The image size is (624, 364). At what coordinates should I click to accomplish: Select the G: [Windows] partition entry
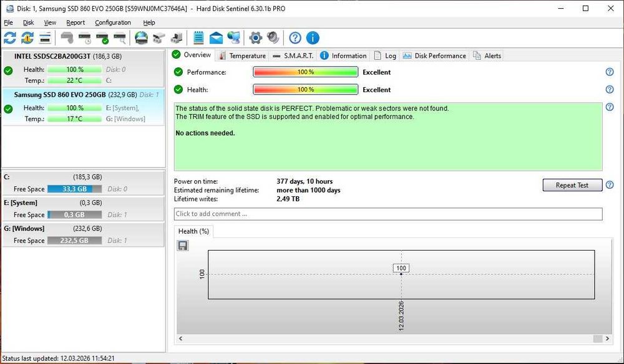pos(83,234)
